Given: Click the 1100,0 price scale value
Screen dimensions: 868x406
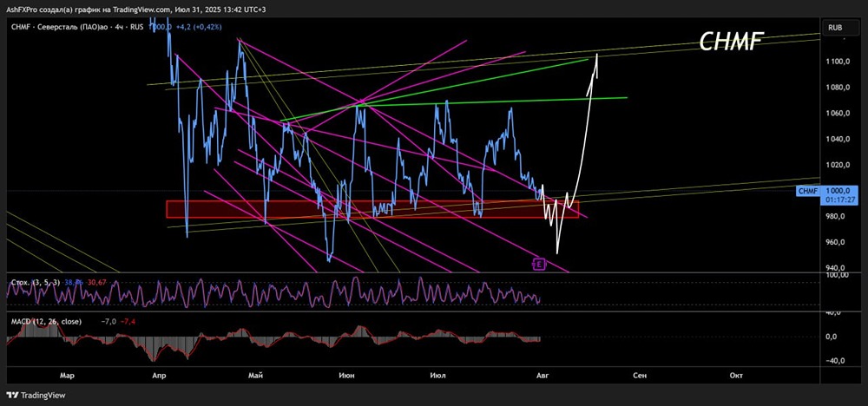Looking at the screenshot, I should [839, 62].
